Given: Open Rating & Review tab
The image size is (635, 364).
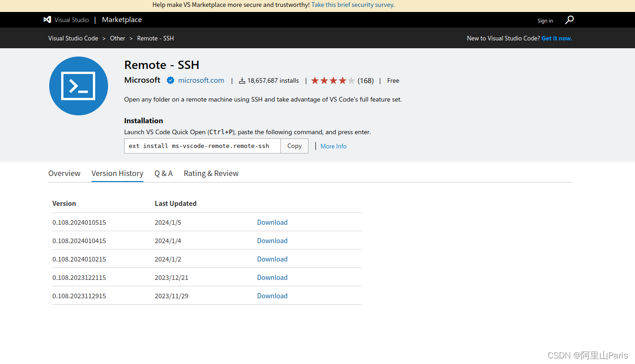Looking at the screenshot, I should tap(211, 173).
